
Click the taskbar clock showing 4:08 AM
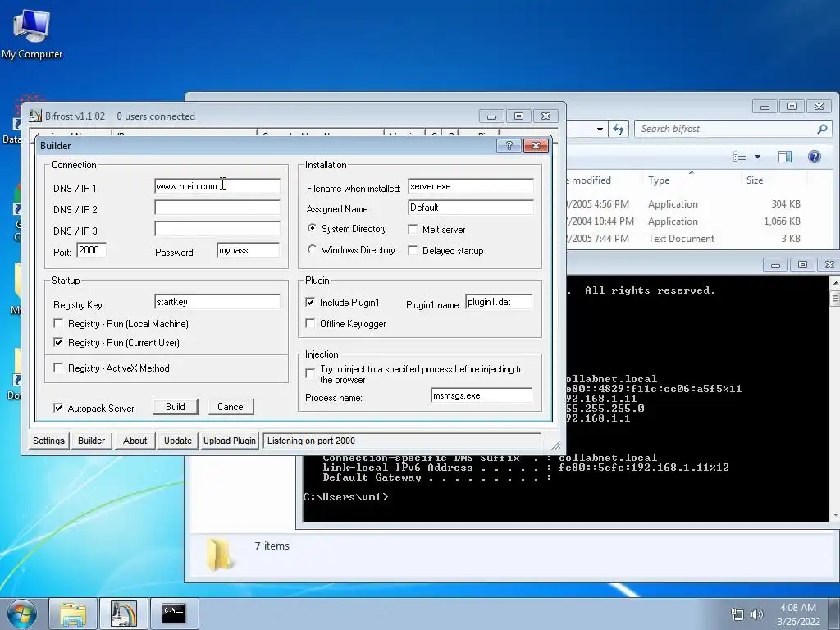click(x=798, y=614)
